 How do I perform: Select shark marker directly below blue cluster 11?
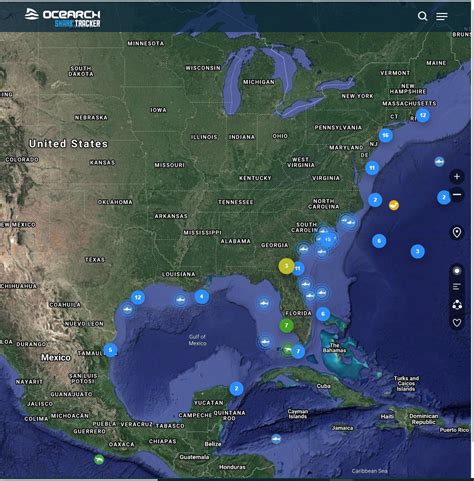coord(306,284)
